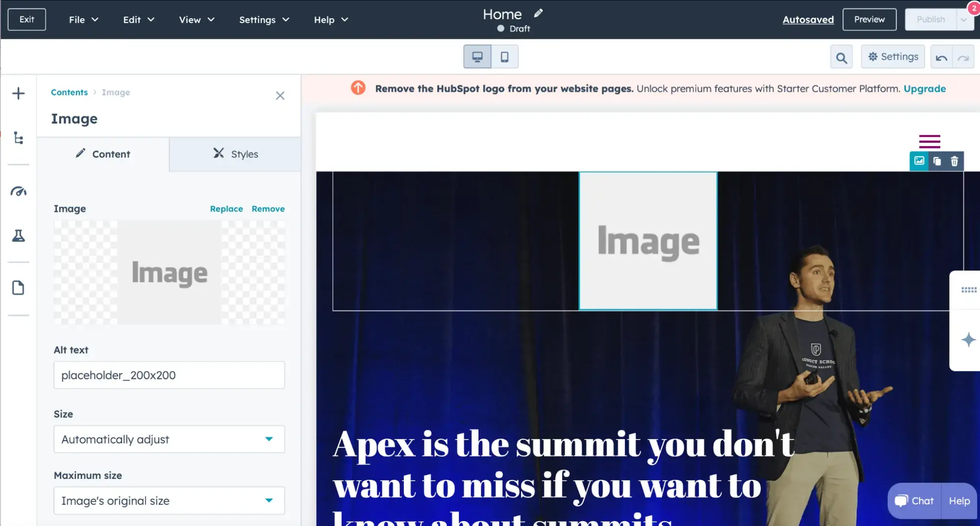The height and width of the screenshot is (526, 980).
Task: Delete the selected image module
Action: click(954, 161)
